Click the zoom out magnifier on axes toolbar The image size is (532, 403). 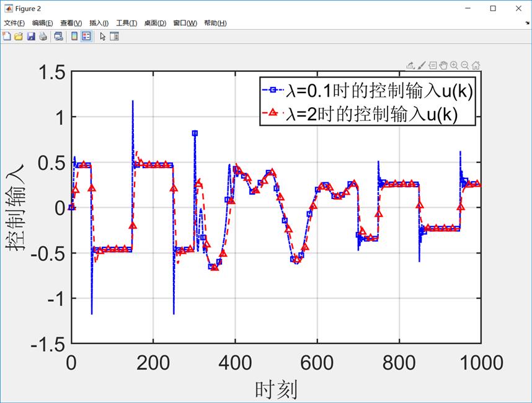(x=465, y=65)
